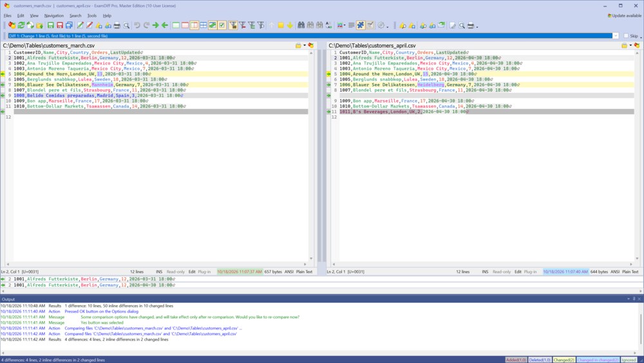Toggle the highlighted inline differences button
Screen dimensions: 644x363
point(213,26)
